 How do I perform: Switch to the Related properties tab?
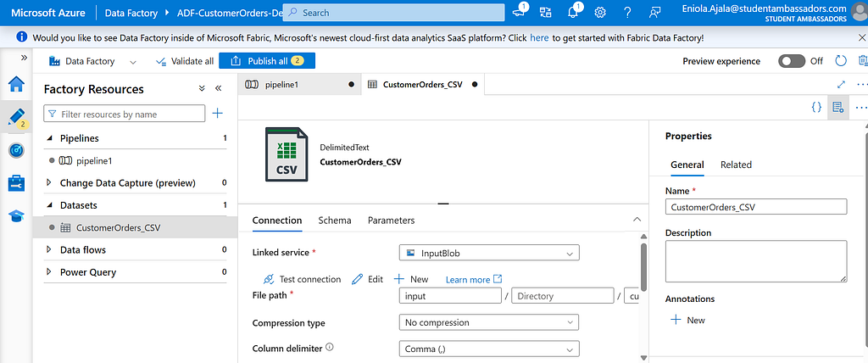click(736, 165)
